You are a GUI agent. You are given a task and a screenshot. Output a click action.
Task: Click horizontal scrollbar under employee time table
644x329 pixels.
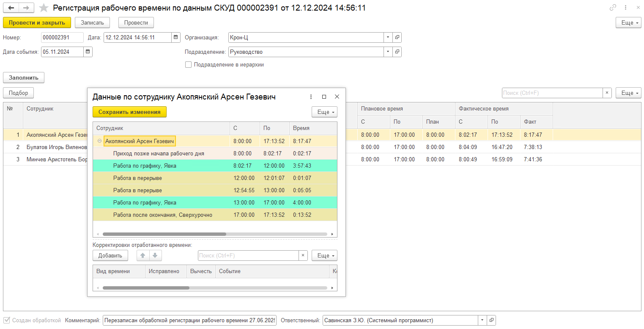tap(164, 234)
